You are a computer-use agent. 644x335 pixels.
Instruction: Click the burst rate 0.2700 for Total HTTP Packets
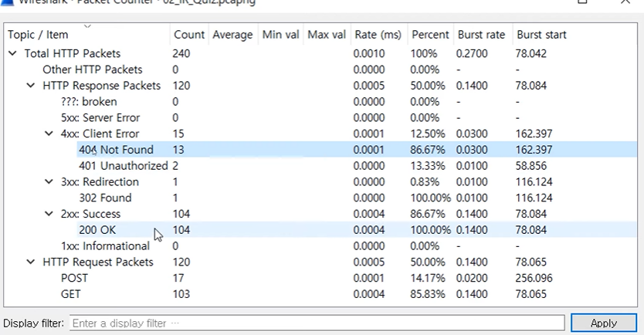472,53
